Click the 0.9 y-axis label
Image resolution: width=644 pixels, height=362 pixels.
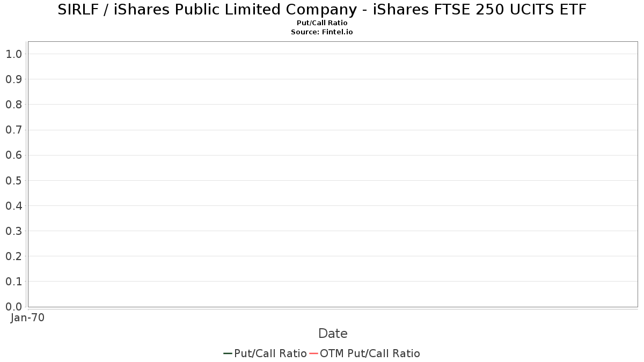13,79
